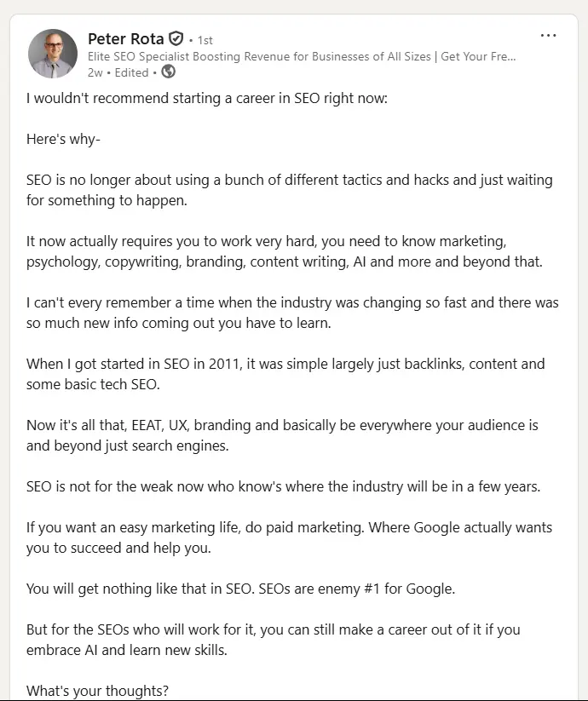
Task: Click the Edited label under the headline
Action: click(x=131, y=72)
